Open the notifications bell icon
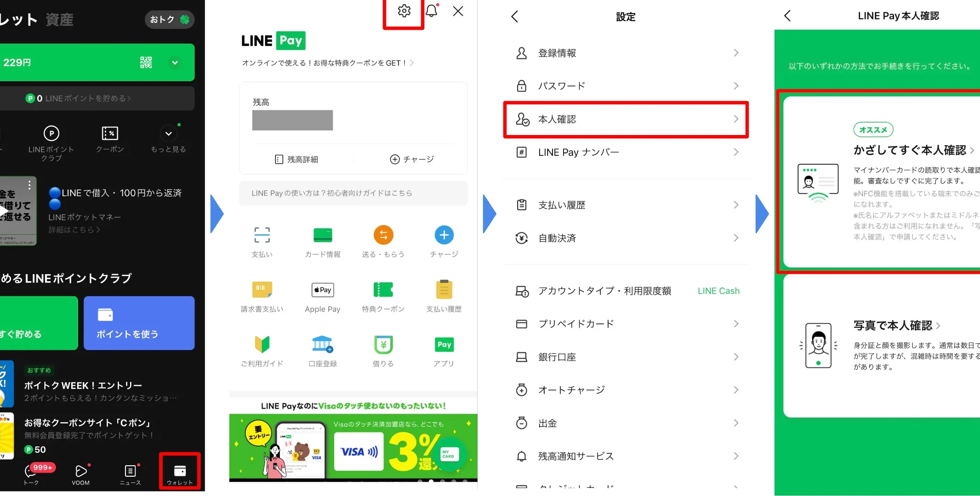Image resolution: width=980 pixels, height=496 pixels. point(432,11)
